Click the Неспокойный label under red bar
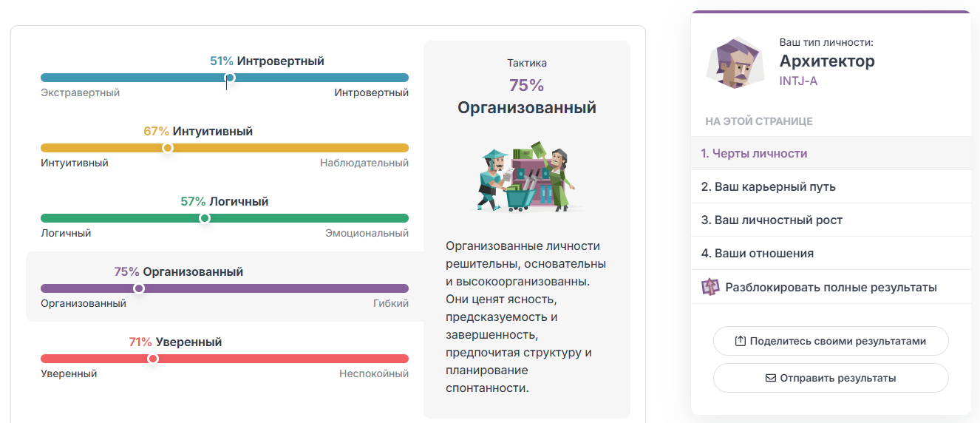Image resolution: width=980 pixels, height=423 pixels. [374, 373]
